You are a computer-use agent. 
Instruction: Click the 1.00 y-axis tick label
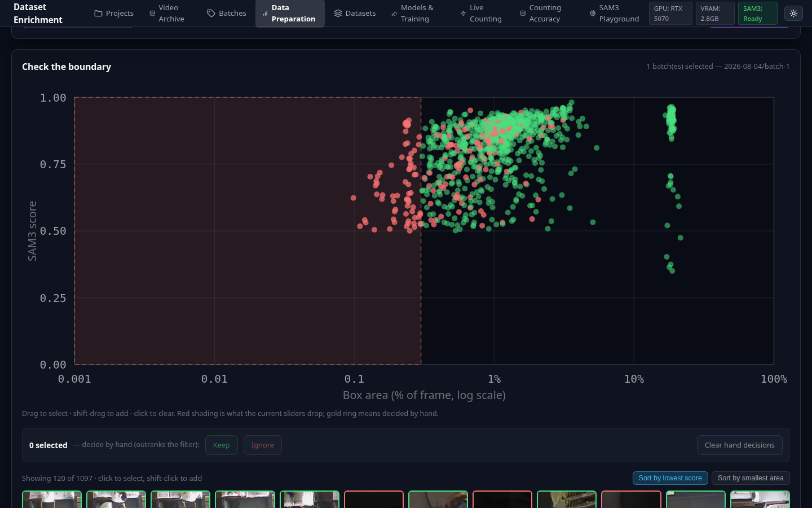[53, 98]
